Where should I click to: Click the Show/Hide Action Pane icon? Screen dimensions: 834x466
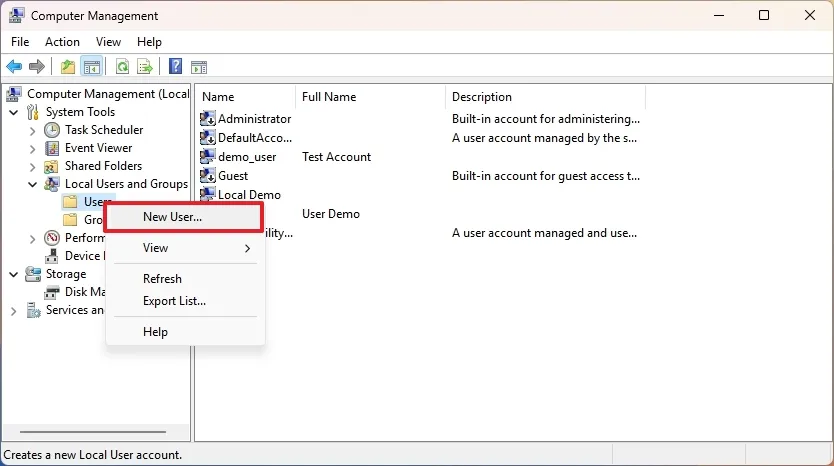[199, 67]
